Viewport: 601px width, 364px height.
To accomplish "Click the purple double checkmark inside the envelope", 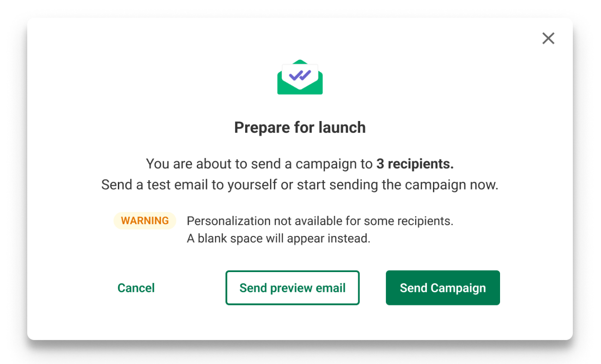I will tap(300, 74).
